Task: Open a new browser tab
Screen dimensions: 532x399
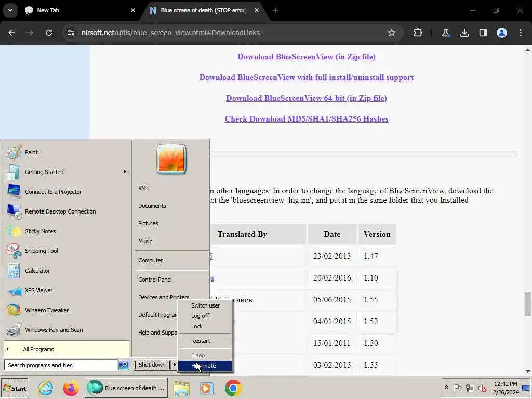Action: [275, 10]
